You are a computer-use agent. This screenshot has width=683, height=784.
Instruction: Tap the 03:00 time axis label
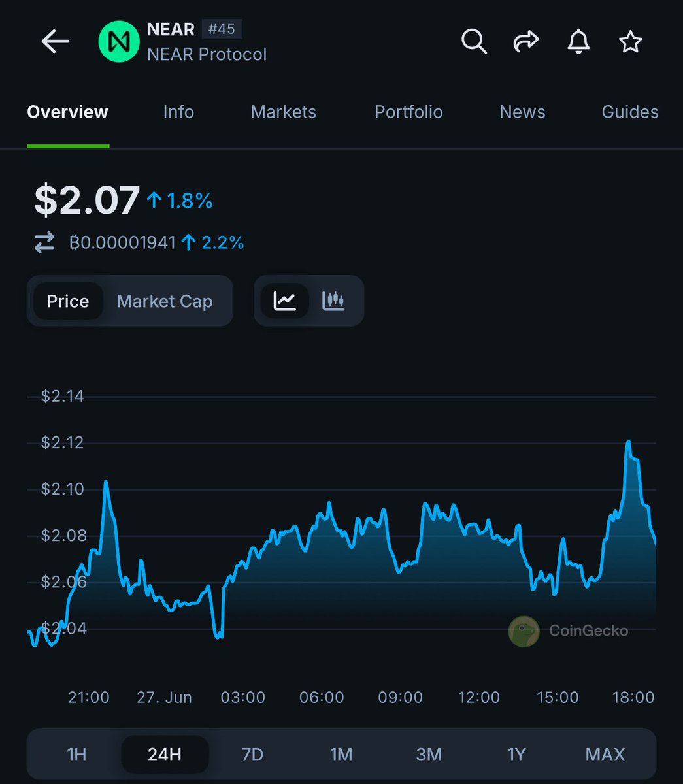[243, 697]
